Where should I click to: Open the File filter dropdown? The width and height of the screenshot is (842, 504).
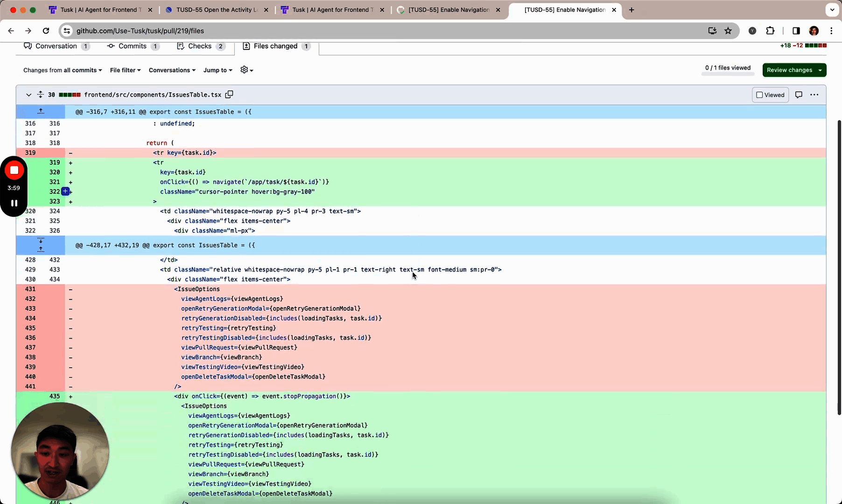pyautogui.click(x=125, y=70)
